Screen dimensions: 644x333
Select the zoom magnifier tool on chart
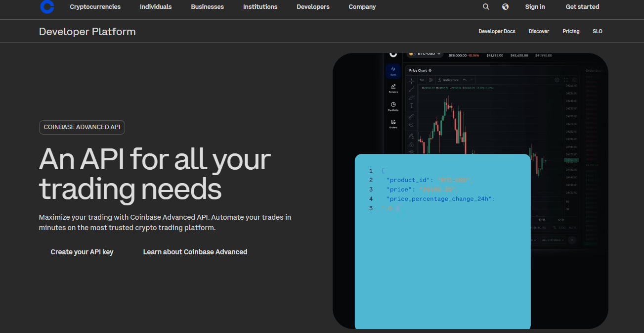pyautogui.click(x=411, y=125)
